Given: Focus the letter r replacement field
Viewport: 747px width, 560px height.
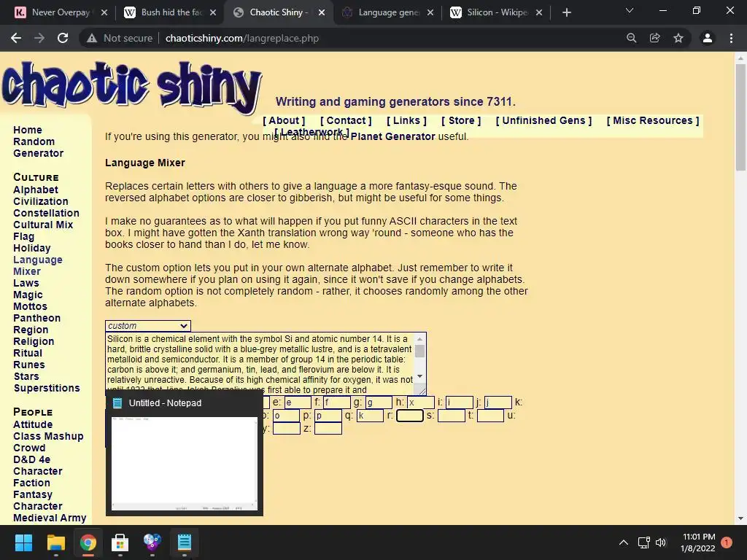Looking at the screenshot, I should pyautogui.click(x=410, y=415).
